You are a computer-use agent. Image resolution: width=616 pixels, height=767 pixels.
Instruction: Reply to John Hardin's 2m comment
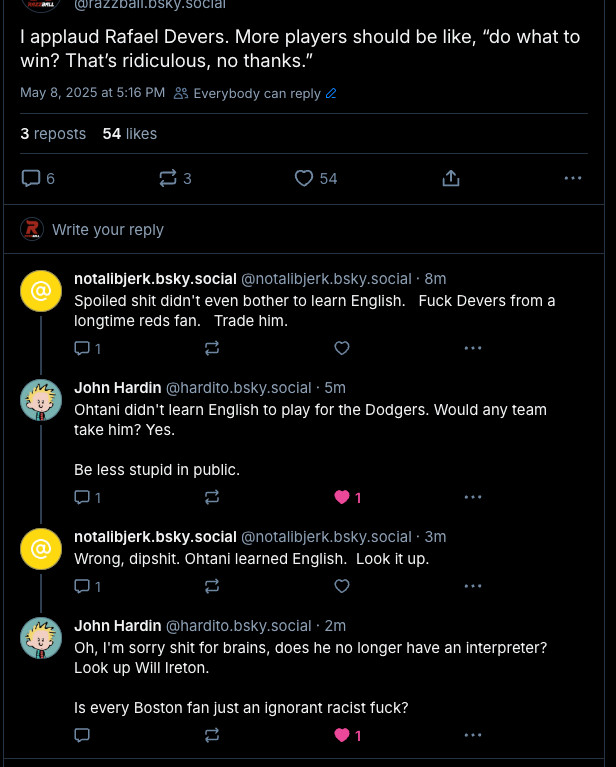click(82, 735)
